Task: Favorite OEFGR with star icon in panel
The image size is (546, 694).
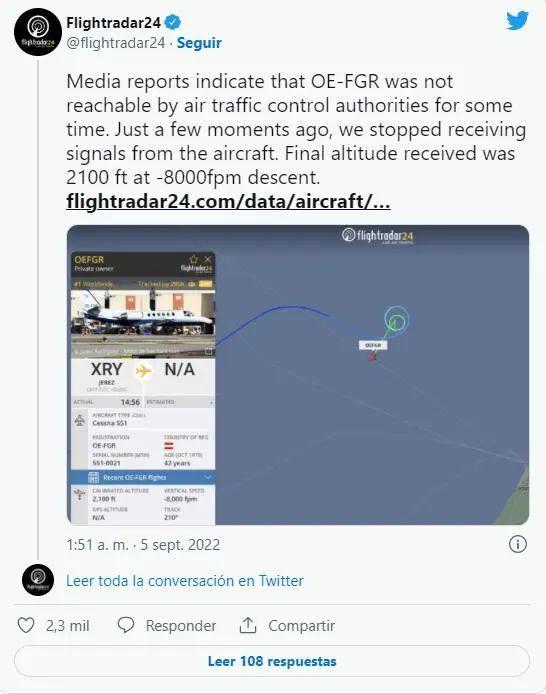Action: (194, 259)
